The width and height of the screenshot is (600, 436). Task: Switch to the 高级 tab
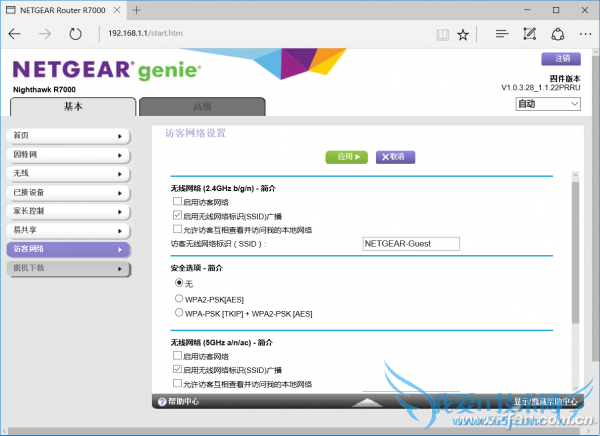coord(202,107)
